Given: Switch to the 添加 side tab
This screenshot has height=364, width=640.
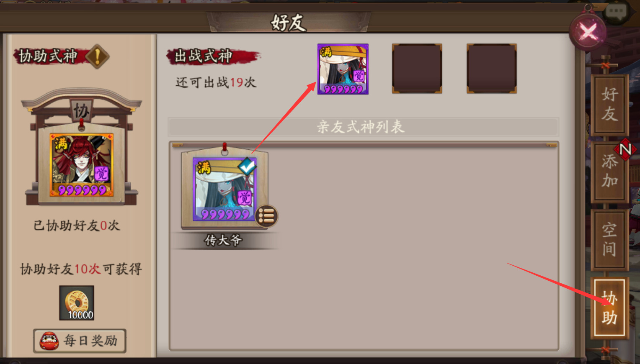Looking at the screenshot, I should point(610,172).
